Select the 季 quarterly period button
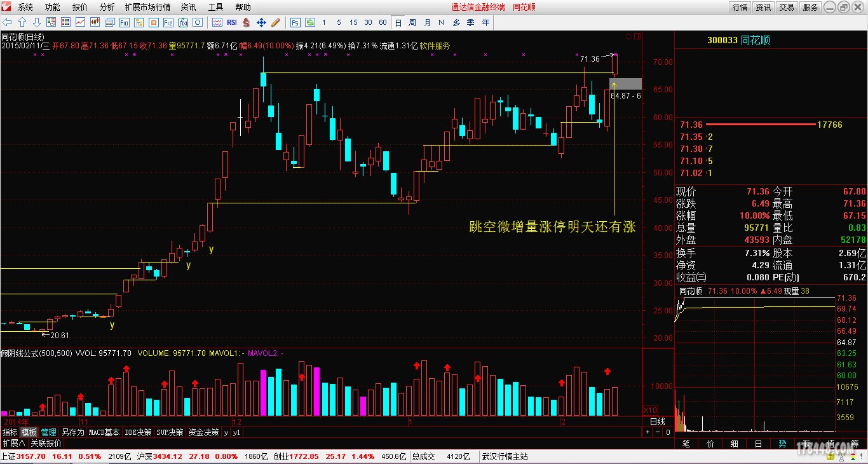This screenshot has height=464, width=868. tap(471, 22)
